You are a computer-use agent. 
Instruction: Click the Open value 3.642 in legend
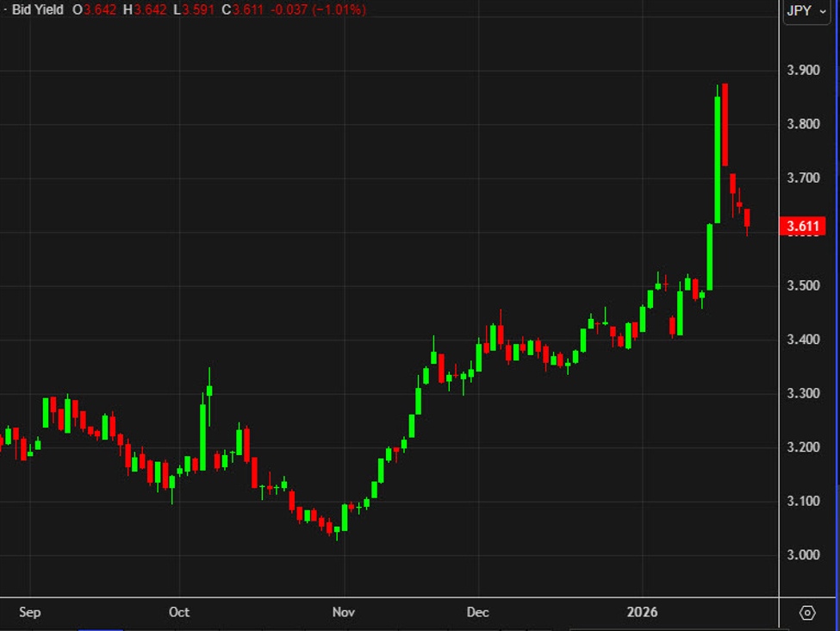(x=100, y=9)
